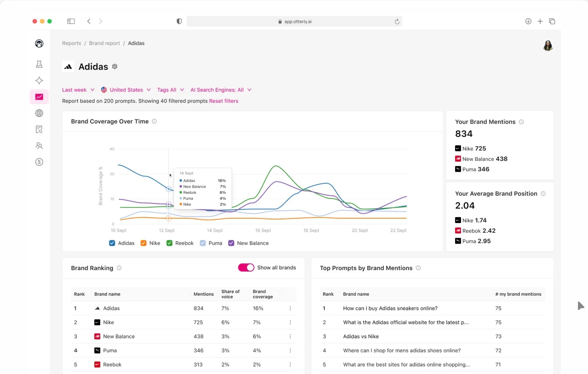588x374 pixels.
Task: Open the Tags All filter dropdown
Action: click(x=170, y=90)
